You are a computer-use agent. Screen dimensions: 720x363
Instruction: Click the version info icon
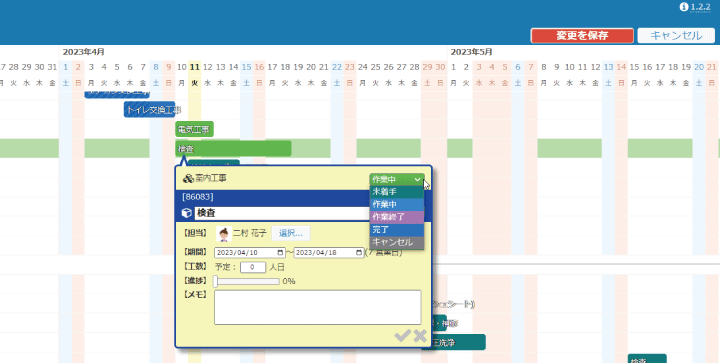click(684, 7)
